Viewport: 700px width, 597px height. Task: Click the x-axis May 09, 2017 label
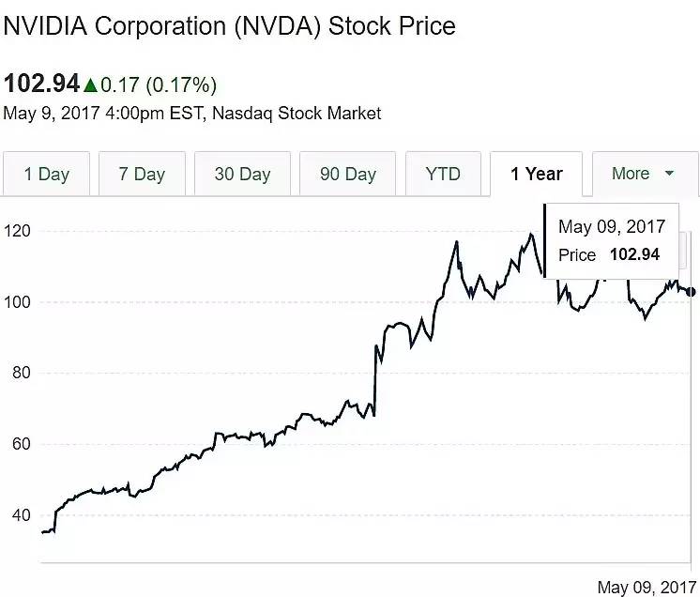(645, 588)
